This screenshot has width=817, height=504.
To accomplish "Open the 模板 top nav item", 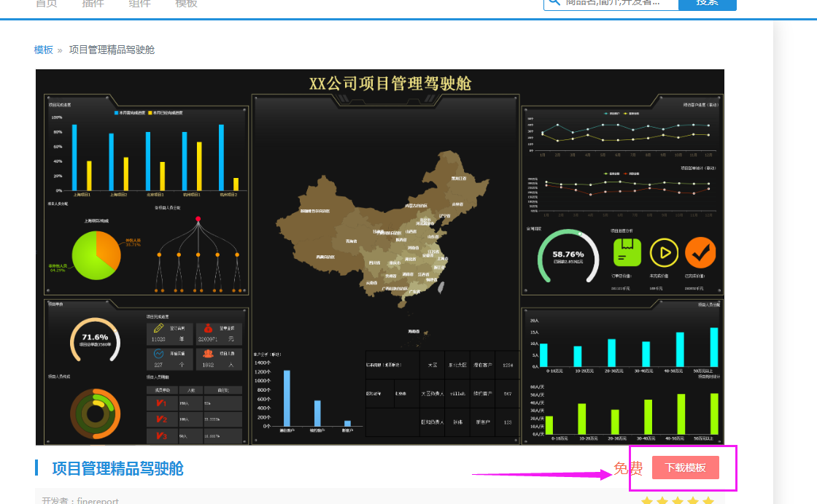I will click(x=186, y=4).
